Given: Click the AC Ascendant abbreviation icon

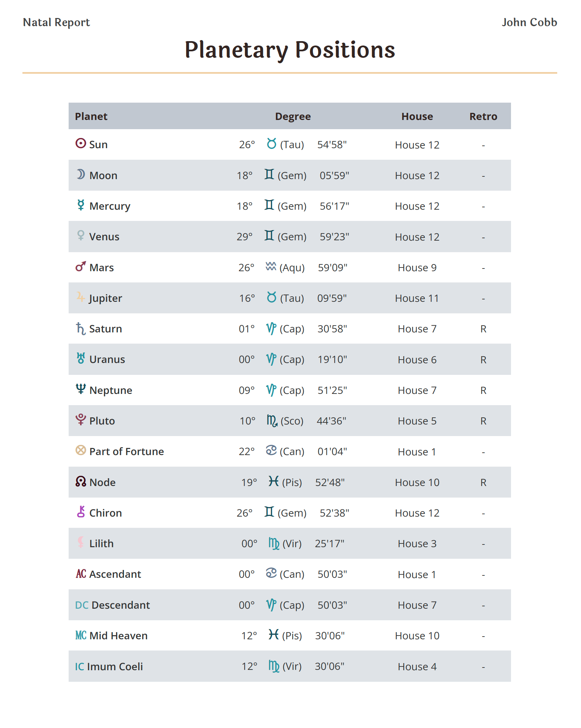Looking at the screenshot, I should click(81, 574).
